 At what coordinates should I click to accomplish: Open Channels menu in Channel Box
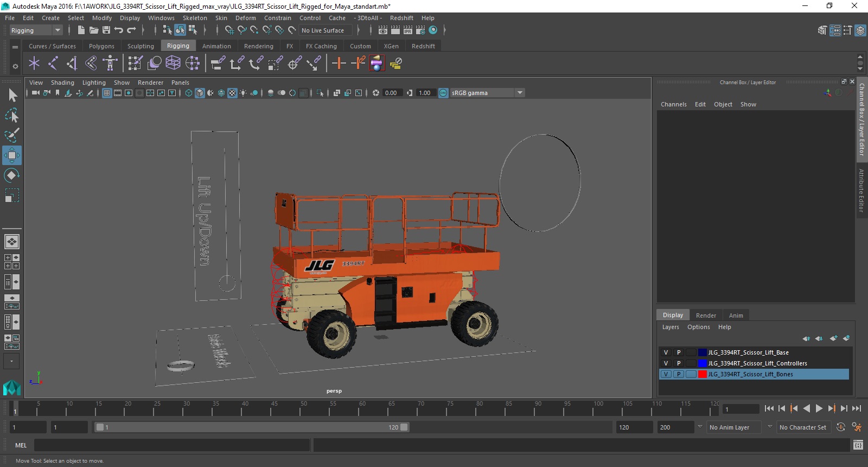click(x=673, y=104)
